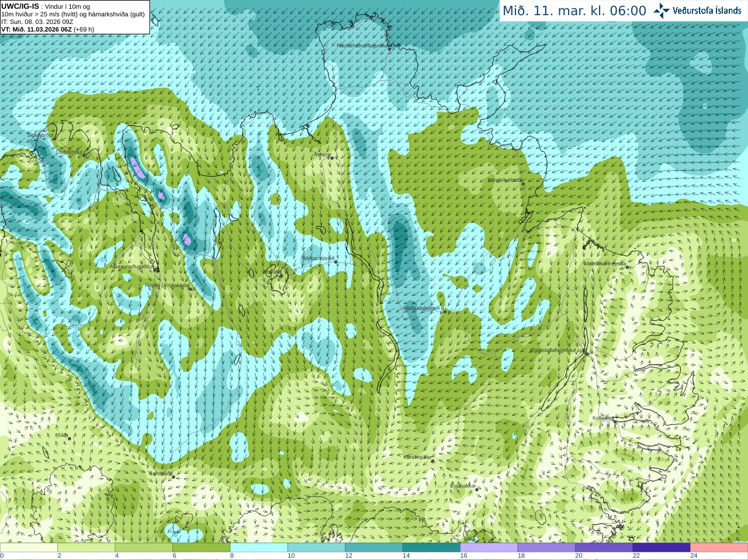748x560 pixels.
Task: Click the 20–22 m/s violet legend swatch
Action: (x=604, y=548)
